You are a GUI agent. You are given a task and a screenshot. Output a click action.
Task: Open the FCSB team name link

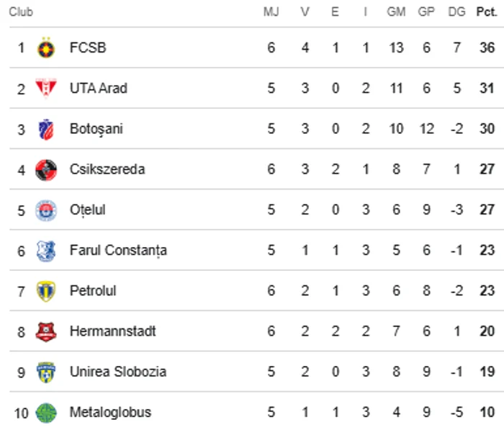(x=88, y=48)
